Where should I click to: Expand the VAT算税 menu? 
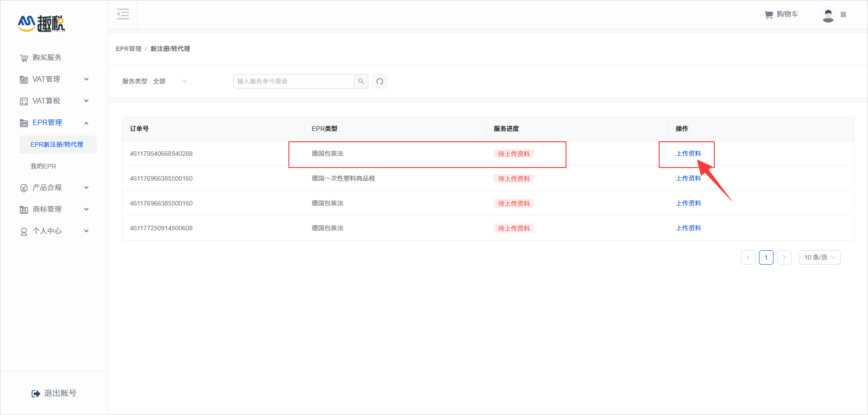[54, 101]
